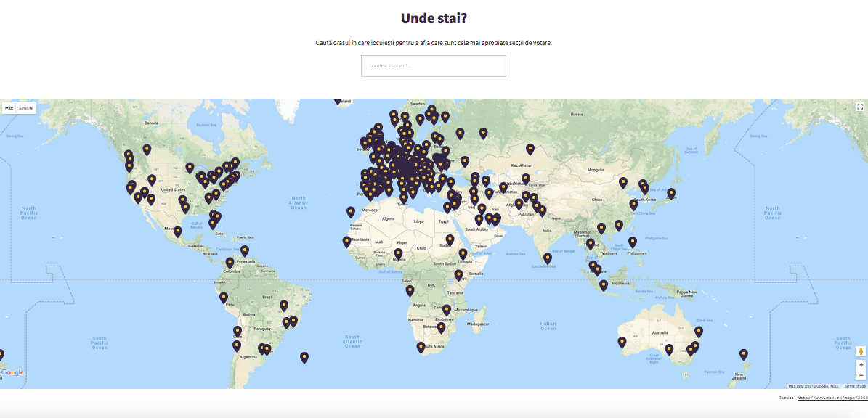This screenshot has height=418, width=868.
Task: Switch to Map view type
Action: click(x=9, y=108)
